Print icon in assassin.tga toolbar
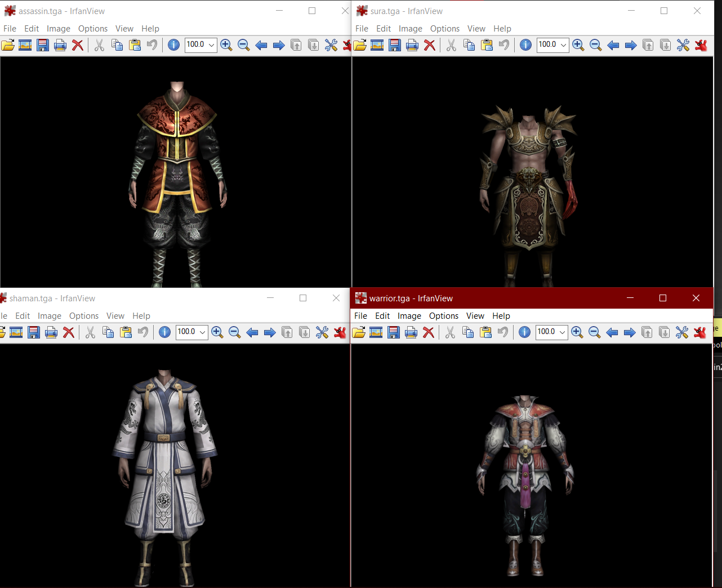722x588 pixels. (60, 45)
